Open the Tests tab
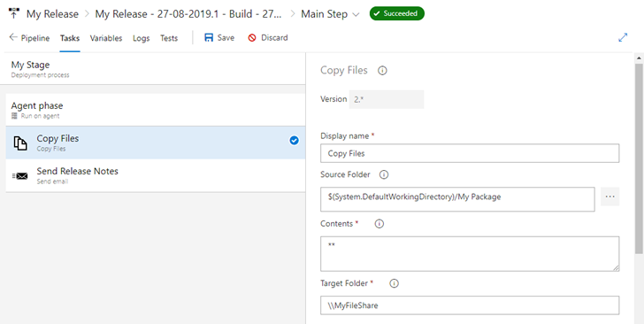This screenshot has height=324, width=644. (169, 38)
